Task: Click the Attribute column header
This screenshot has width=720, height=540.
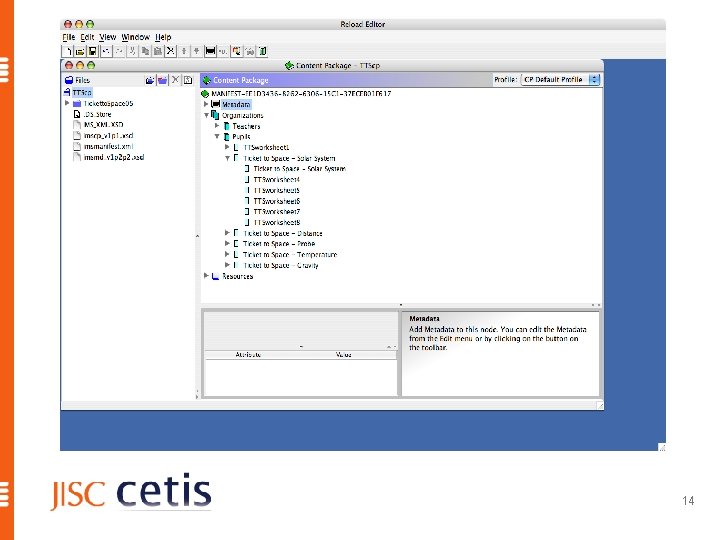Action: point(248,354)
